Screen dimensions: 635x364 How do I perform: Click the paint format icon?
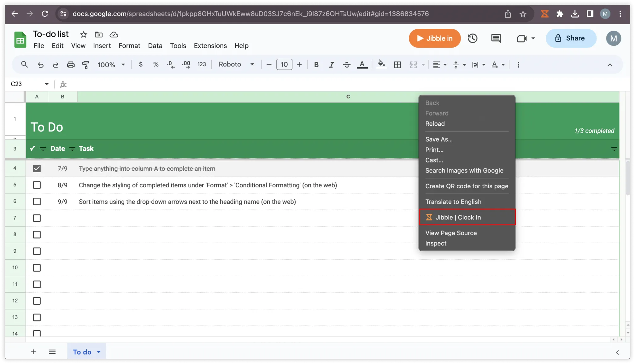point(85,65)
